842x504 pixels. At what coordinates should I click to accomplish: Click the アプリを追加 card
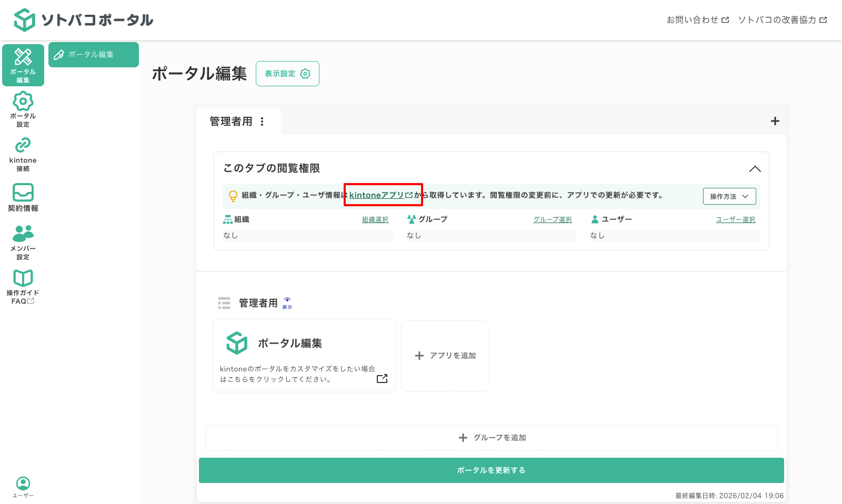[444, 355]
